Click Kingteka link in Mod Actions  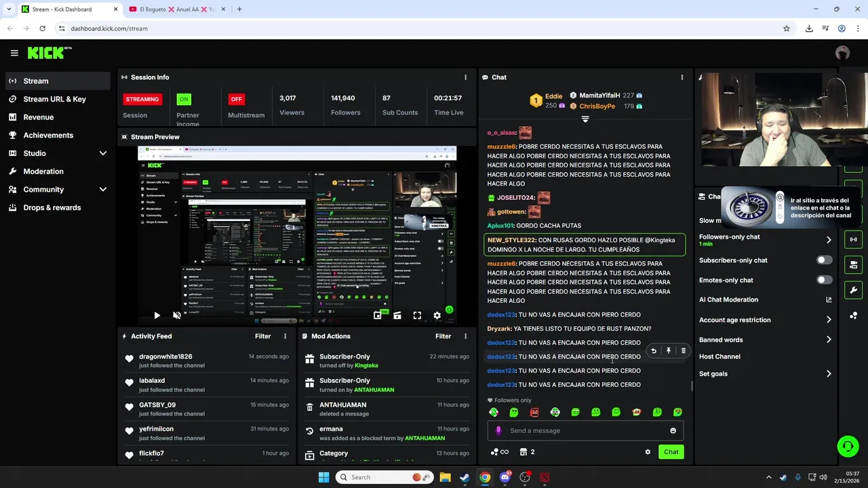coord(366,365)
